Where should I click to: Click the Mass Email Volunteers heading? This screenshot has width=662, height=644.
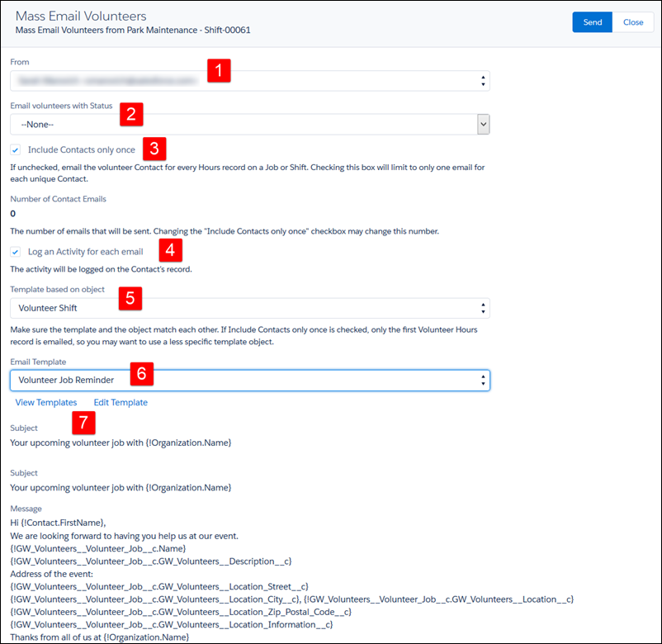[x=81, y=16]
